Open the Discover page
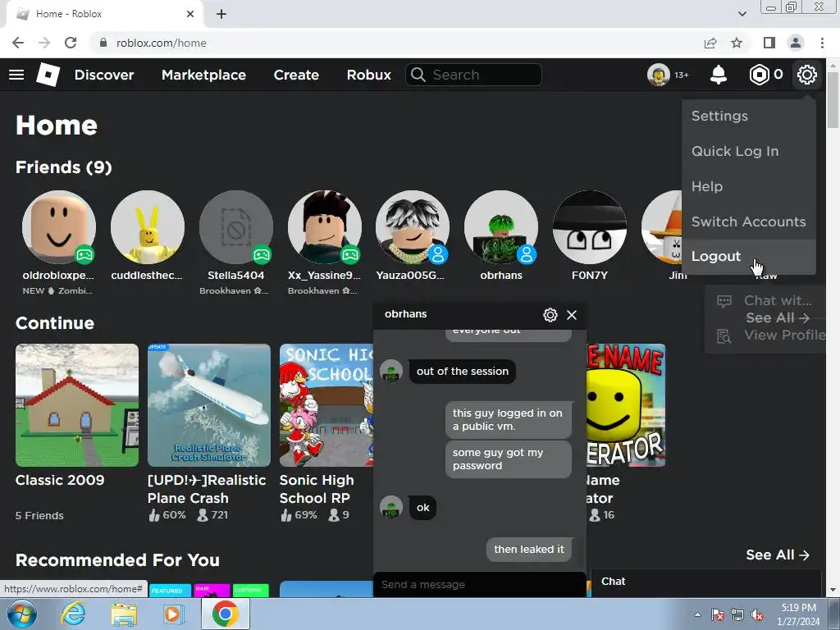Image resolution: width=840 pixels, height=630 pixels. point(104,75)
